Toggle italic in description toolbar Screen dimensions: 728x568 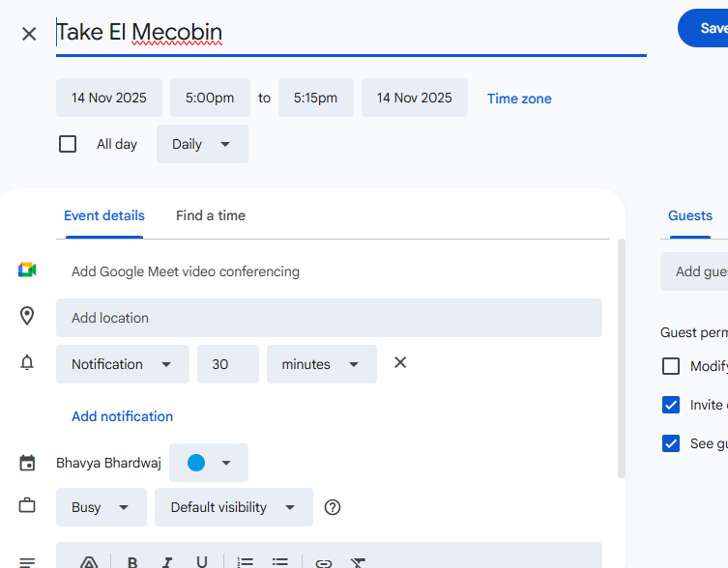tap(166, 562)
